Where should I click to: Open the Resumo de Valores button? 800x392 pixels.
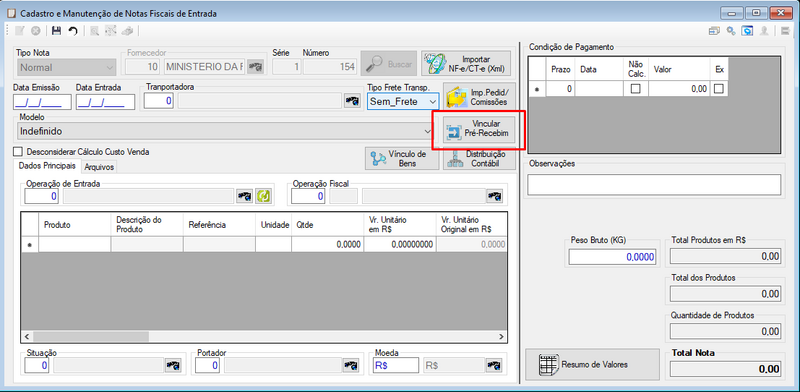[592, 364]
